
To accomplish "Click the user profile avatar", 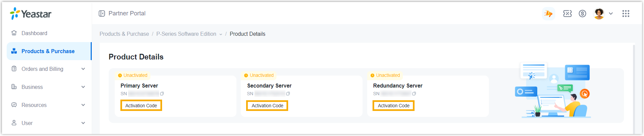I will [x=599, y=14].
